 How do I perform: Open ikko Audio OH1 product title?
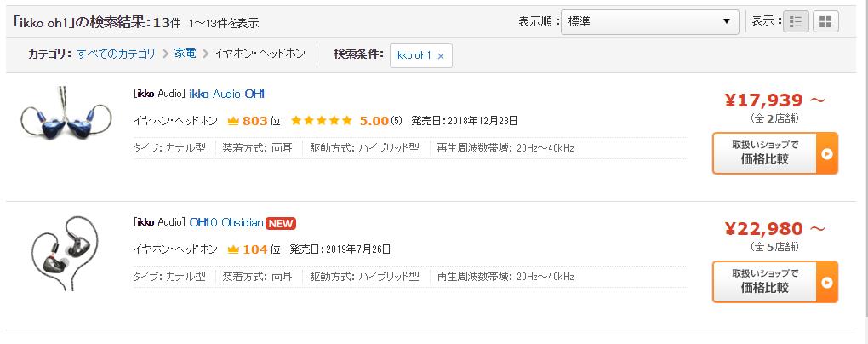click(226, 94)
